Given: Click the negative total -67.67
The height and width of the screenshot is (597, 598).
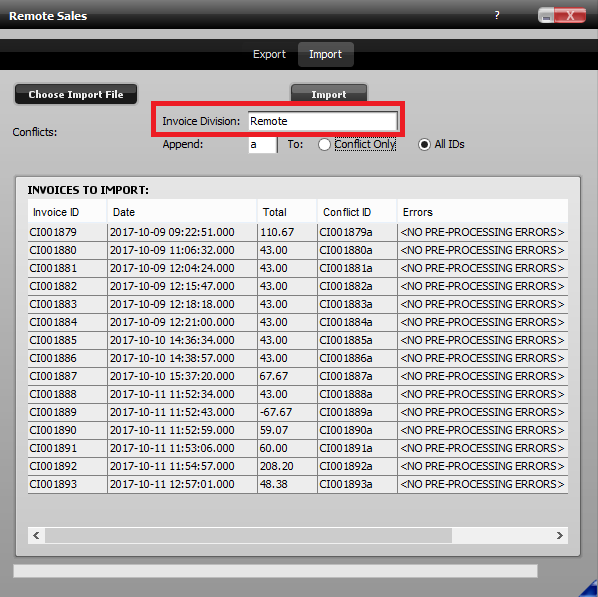Looking at the screenshot, I should (x=276, y=412).
